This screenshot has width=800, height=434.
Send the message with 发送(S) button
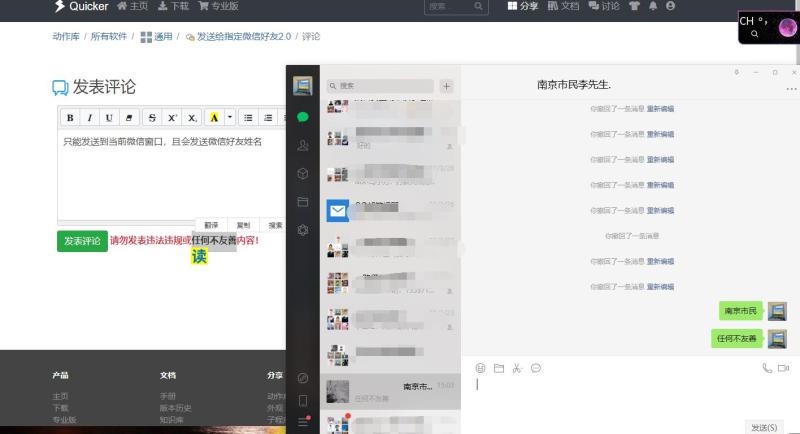tap(764, 427)
